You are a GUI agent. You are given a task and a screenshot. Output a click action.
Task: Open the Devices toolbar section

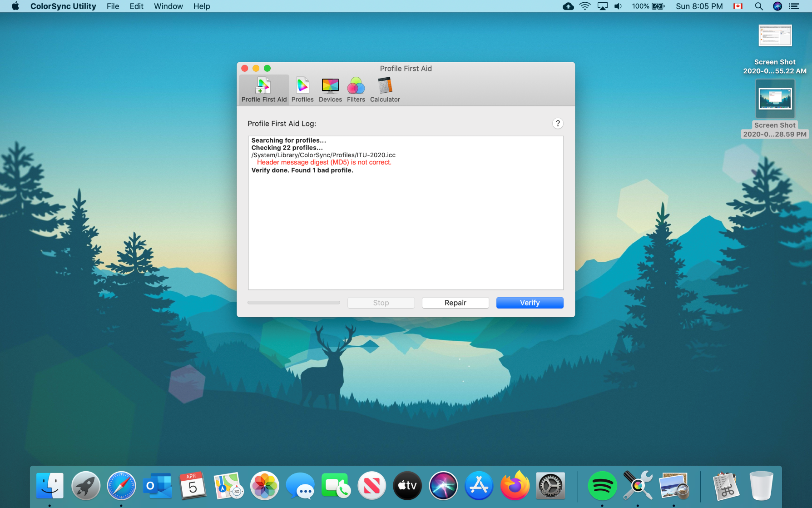[330, 90]
